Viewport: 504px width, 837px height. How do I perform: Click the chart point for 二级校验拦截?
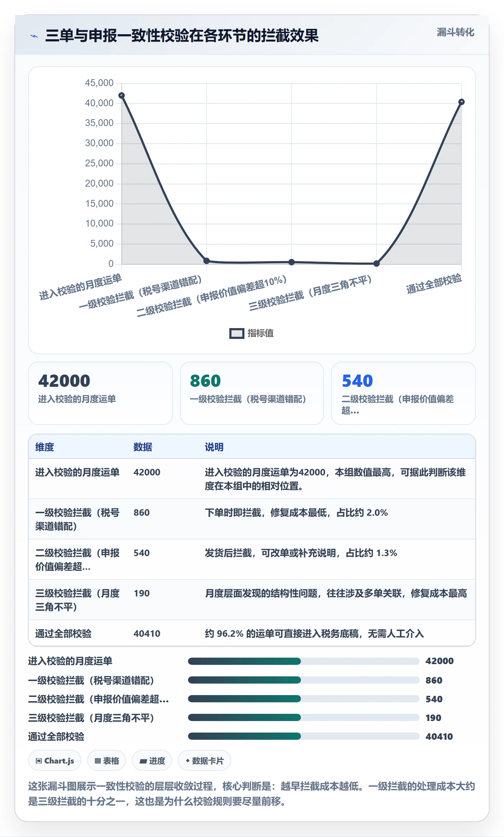coord(292,262)
